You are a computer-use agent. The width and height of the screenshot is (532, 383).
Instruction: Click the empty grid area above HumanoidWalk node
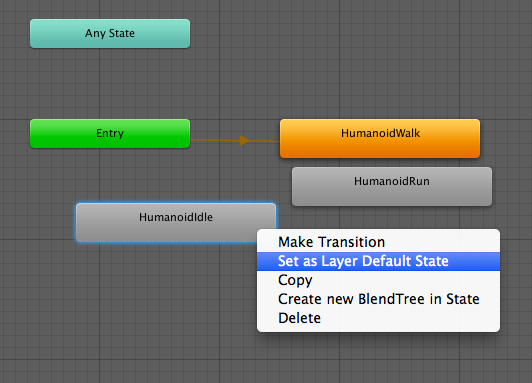[x=380, y=68]
